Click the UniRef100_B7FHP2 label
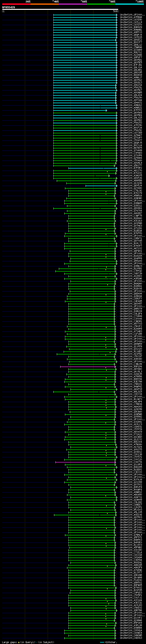The image size is (146, 644). (131, 168)
